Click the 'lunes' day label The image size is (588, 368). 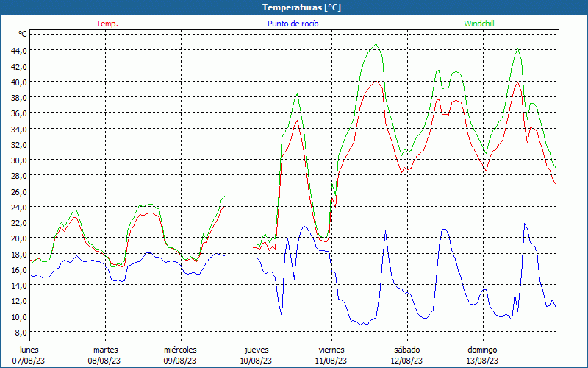pyautogui.click(x=29, y=350)
